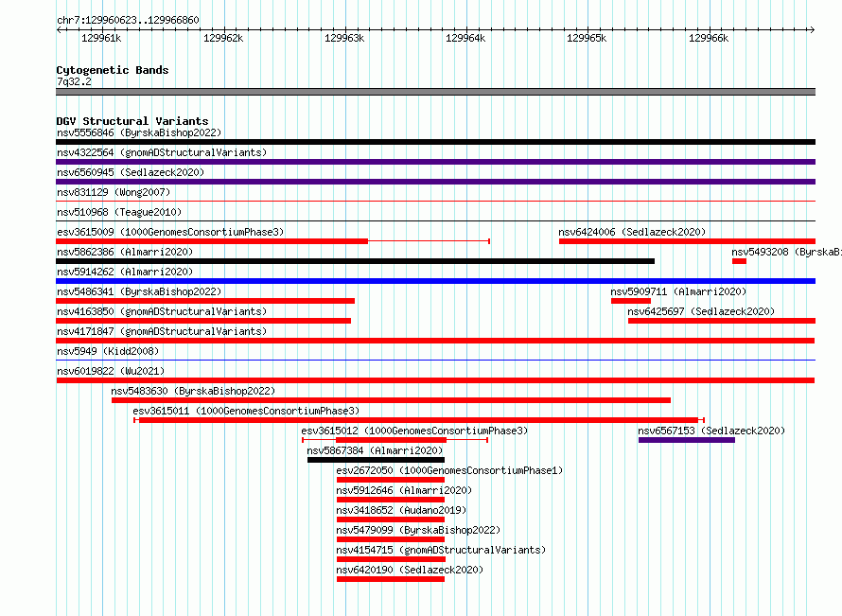
Task: Click the red nsv5486341 variant bar
Action: (x=205, y=301)
